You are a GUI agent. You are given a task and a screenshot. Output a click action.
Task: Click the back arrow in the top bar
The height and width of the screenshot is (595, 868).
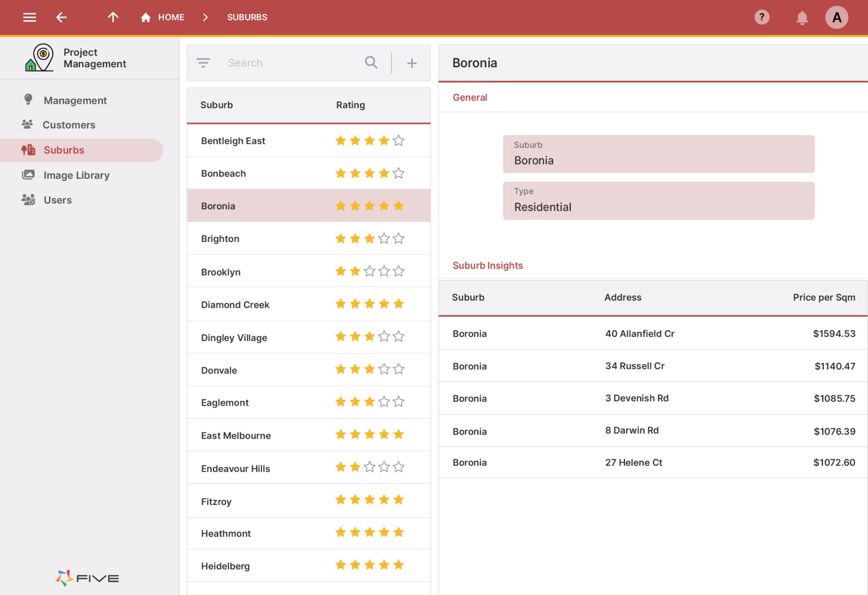click(61, 17)
